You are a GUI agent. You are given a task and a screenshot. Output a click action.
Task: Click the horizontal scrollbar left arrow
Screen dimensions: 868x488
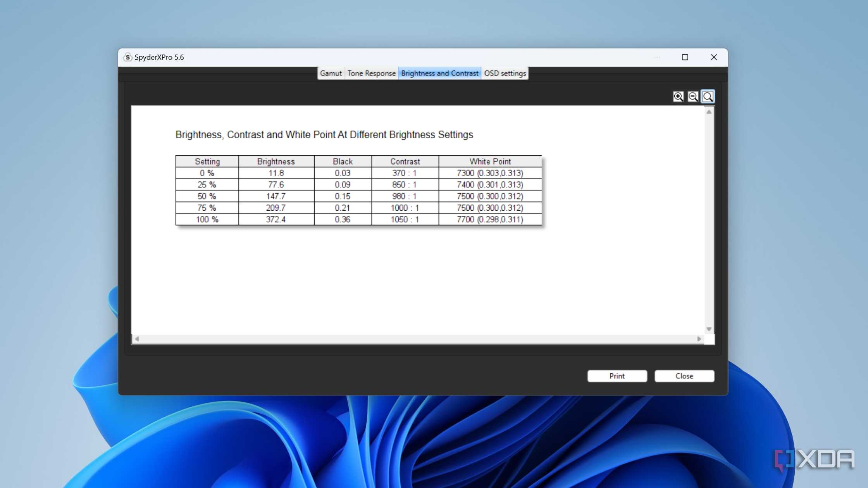pos(137,339)
